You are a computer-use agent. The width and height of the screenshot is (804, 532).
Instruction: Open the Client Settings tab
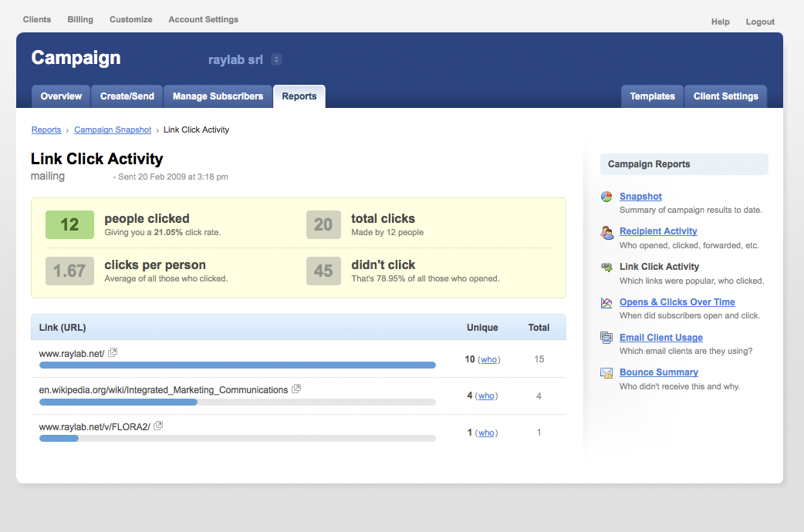tap(725, 96)
